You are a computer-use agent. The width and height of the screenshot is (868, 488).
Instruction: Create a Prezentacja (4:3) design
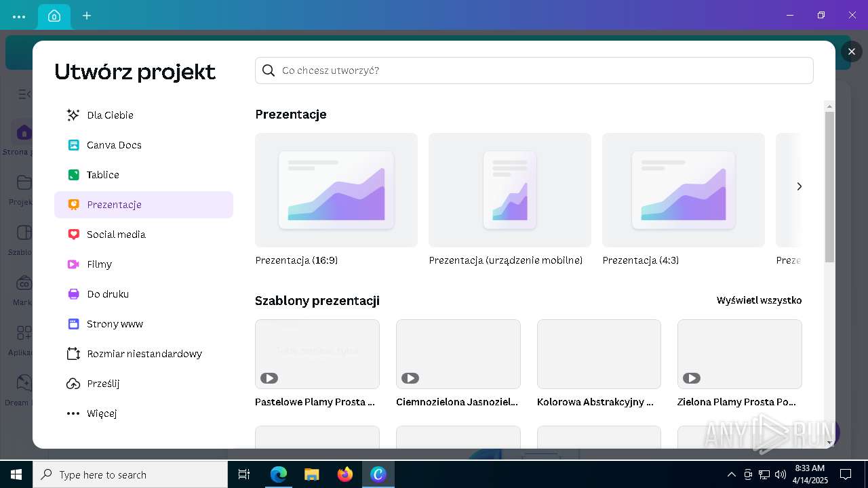(684, 190)
